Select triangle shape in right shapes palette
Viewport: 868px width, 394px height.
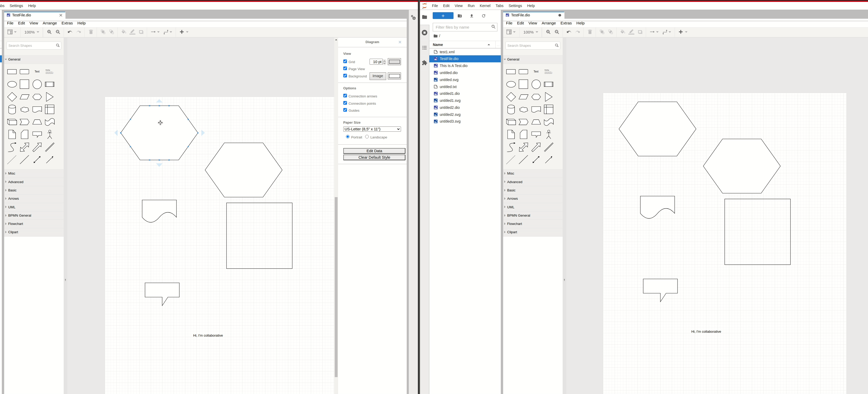[x=549, y=97]
